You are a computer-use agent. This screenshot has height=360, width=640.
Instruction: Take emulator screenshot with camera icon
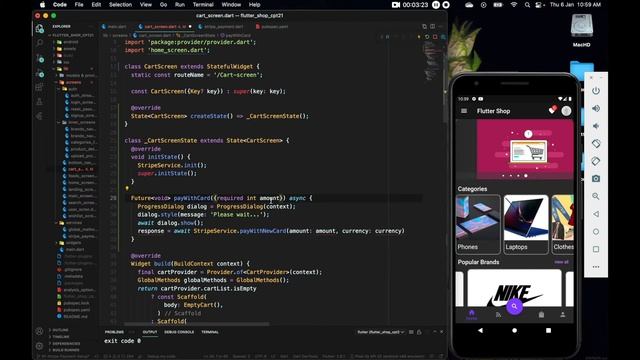[x=596, y=178]
